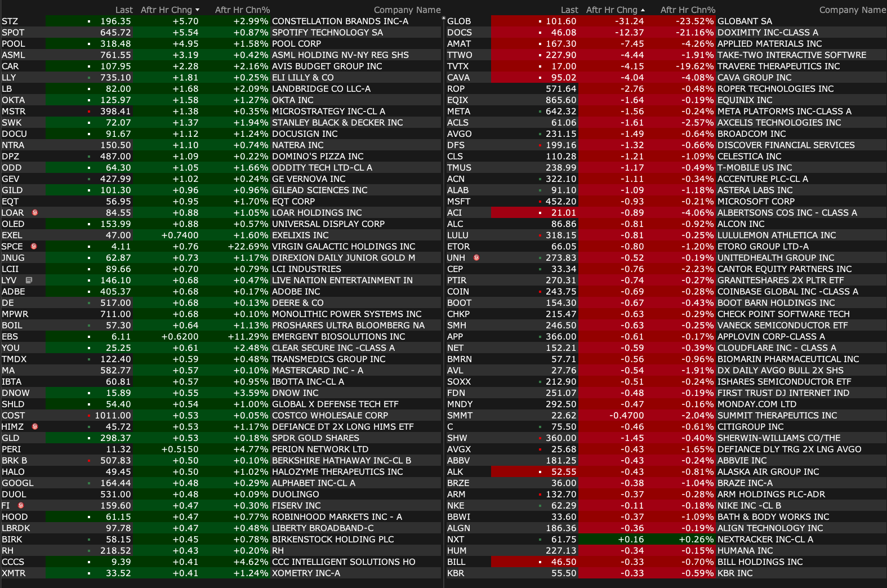The width and height of the screenshot is (887, 588).
Task: Toggle descending sort arrow on left Aftr Hr Chng
Action: (198, 10)
